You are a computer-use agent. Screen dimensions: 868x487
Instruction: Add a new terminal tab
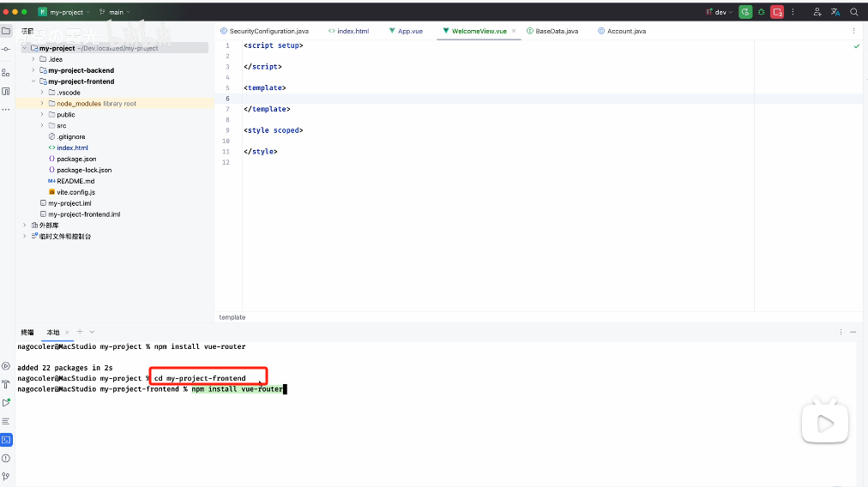click(x=80, y=332)
